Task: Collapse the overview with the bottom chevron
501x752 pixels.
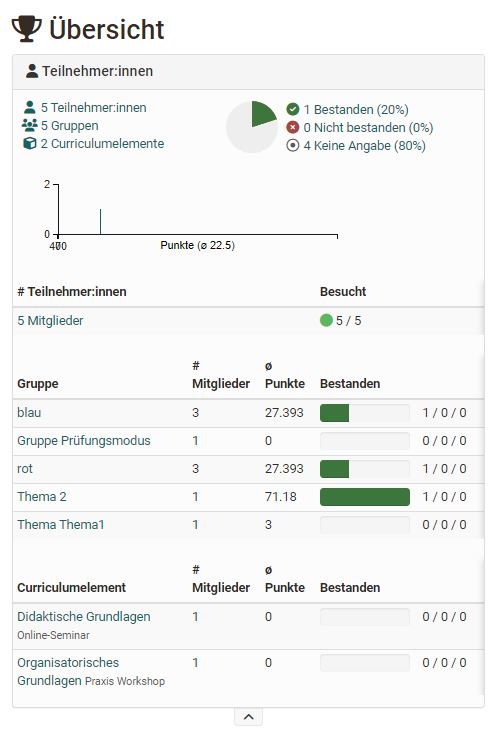Action: 248,717
